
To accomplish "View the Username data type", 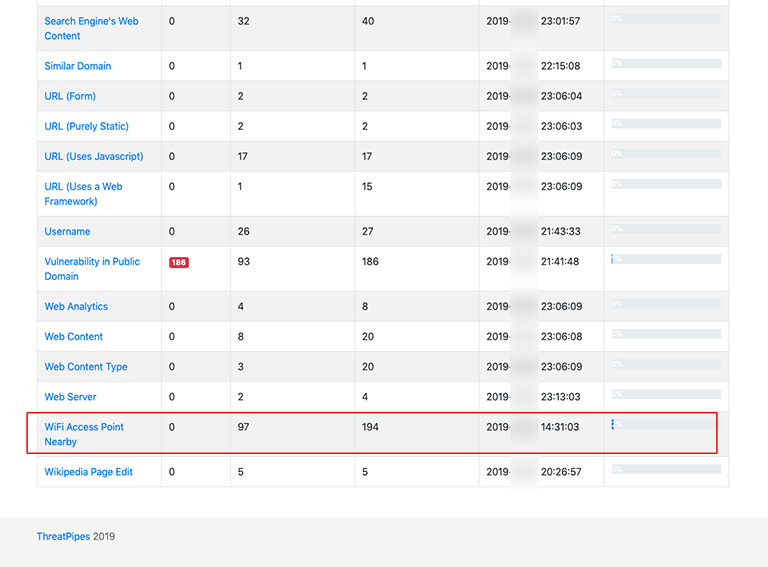I will (x=67, y=231).
